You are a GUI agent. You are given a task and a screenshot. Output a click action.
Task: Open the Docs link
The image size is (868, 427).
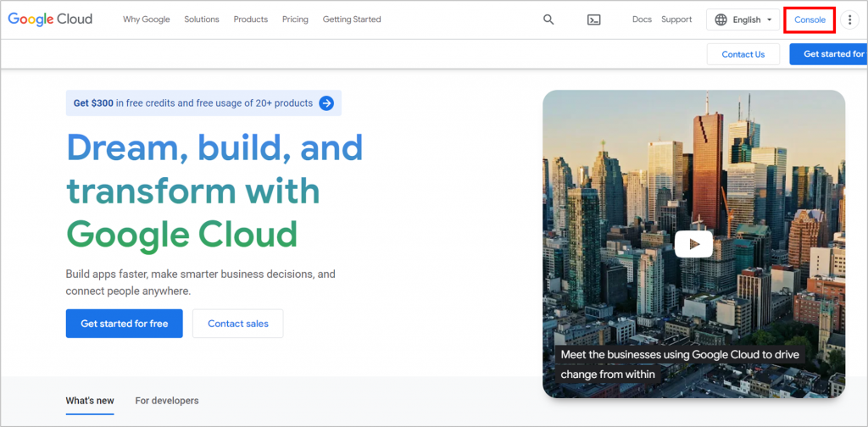[643, 19]
